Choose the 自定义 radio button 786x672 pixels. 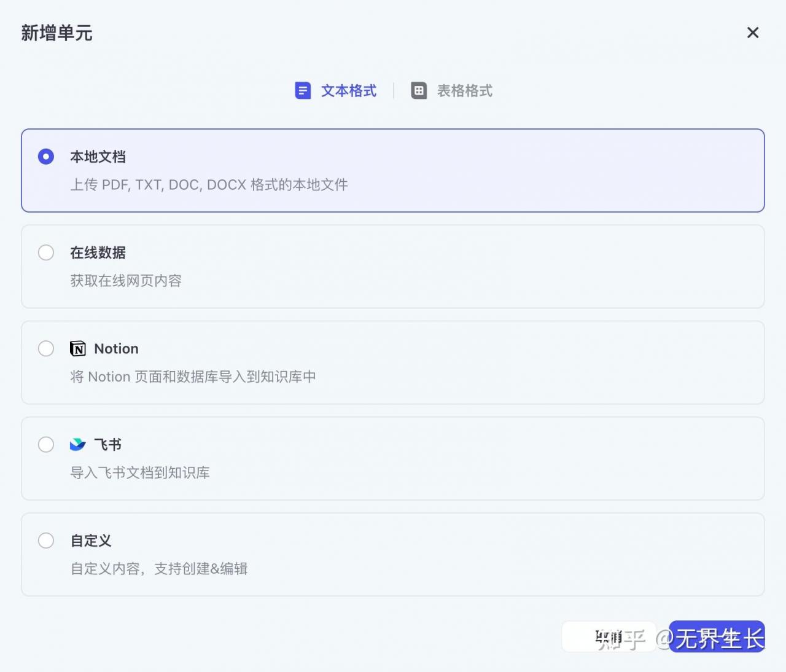click(46, 541)
